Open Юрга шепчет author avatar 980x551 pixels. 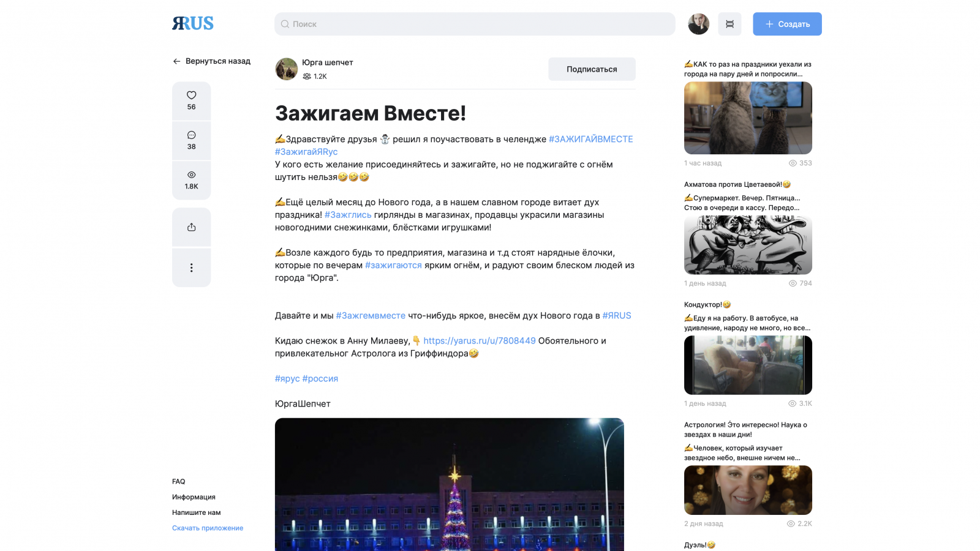[x=286, y=69]
